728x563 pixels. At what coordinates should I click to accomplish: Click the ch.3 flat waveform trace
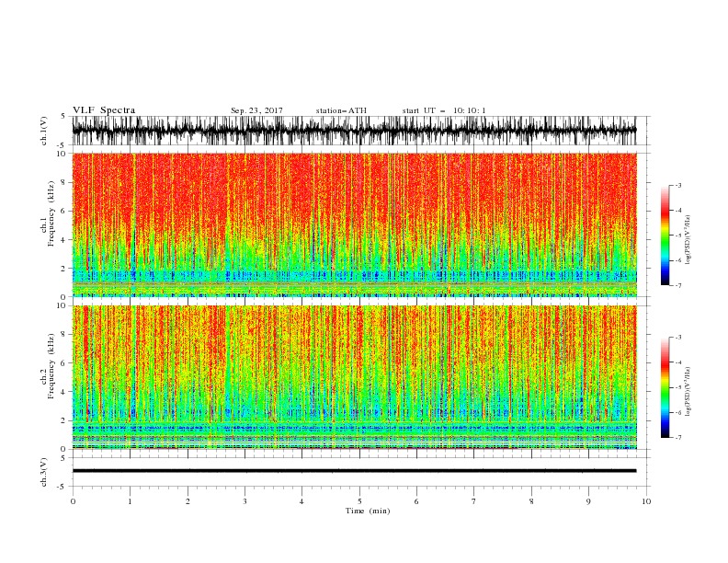pyautogui.click(x=355, y=471)
